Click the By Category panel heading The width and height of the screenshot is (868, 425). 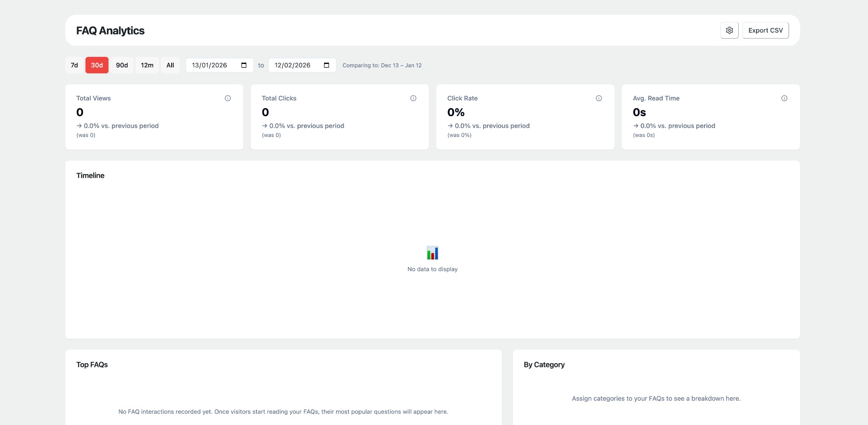point(544,365)
